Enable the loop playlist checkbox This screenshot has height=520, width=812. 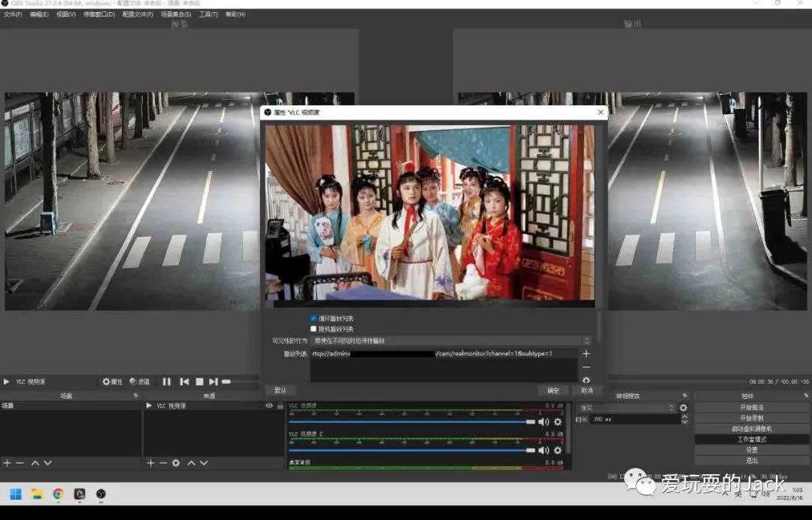314,318
